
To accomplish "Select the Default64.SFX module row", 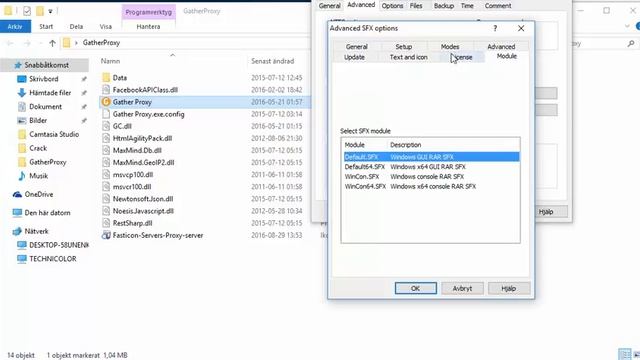I will coord(431,167).
